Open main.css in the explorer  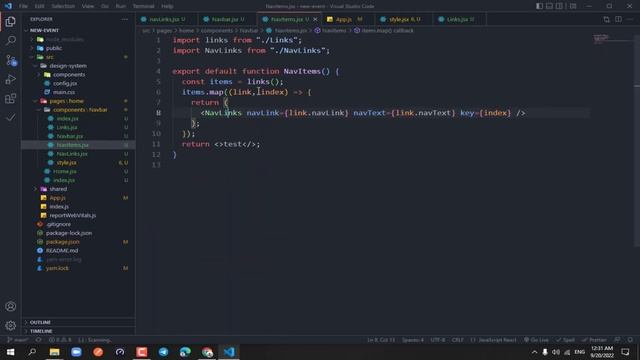[64, 92]
